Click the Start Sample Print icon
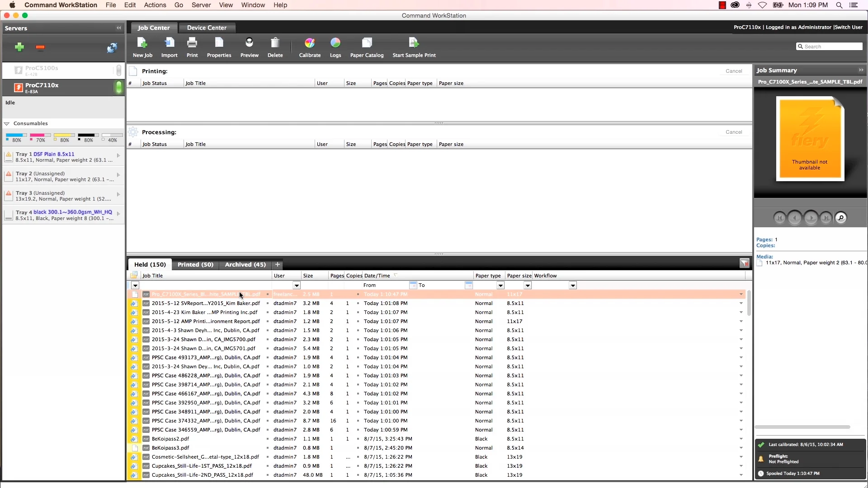This screenshot has height=488, width=868. click(414, 43)
